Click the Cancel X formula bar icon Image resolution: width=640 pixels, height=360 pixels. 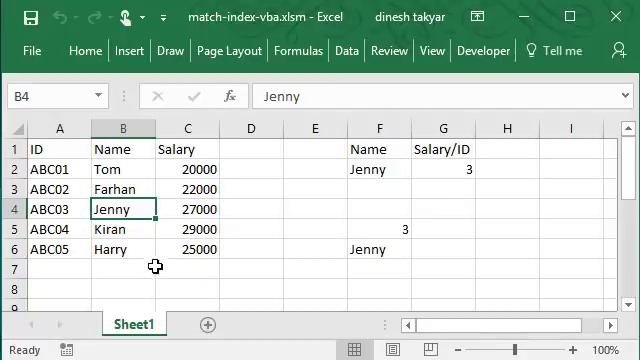point(158,96)
